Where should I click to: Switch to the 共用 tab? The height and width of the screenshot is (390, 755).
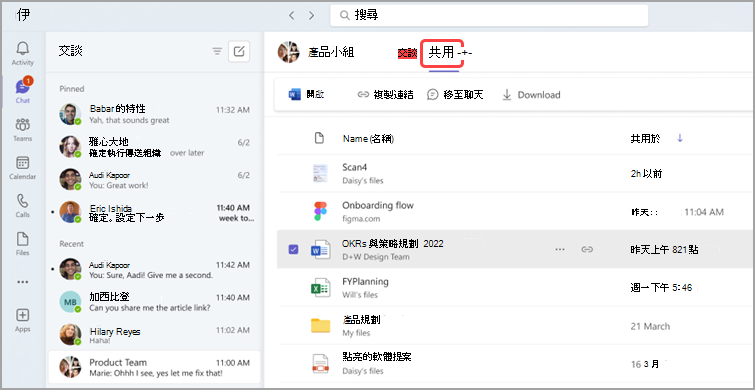(x=442, y=53)
